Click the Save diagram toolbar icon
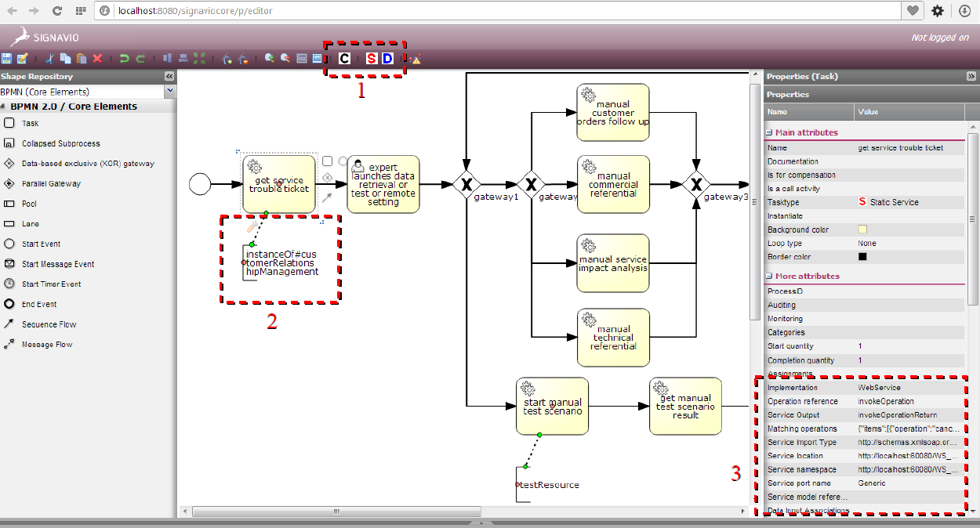This screenshot has width=980, height=528. click(x=7, y=59)
